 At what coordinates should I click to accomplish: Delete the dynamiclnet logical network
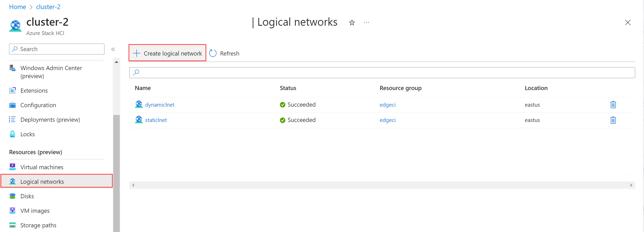pos(613,105)
